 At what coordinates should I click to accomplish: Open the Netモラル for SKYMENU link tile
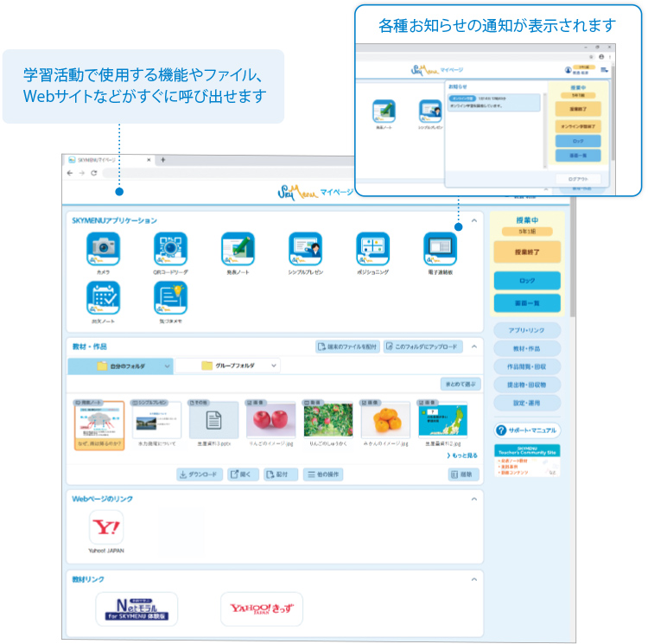[137, 609]
